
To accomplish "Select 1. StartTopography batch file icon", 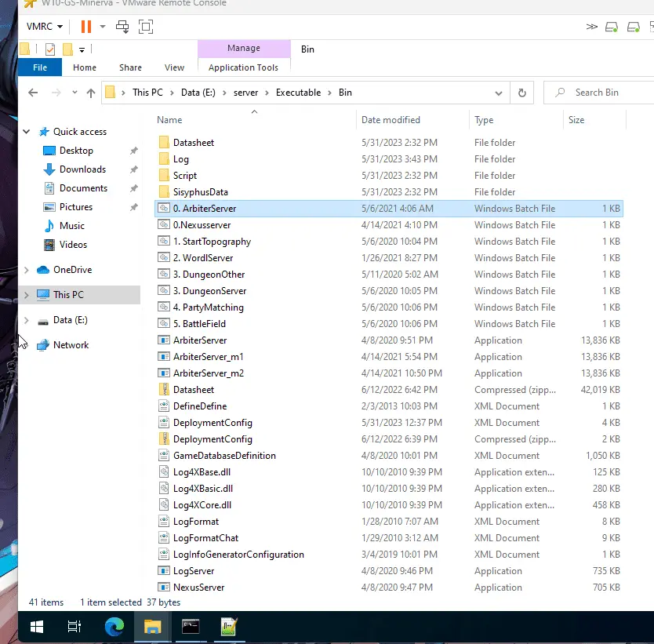I will pyautogui.click(x=164, y=241).
